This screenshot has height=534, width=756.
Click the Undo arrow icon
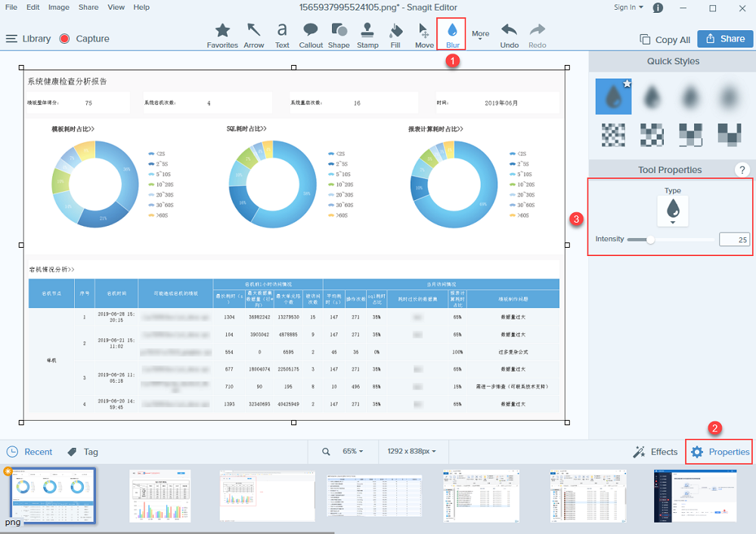(x=510, y=30)
